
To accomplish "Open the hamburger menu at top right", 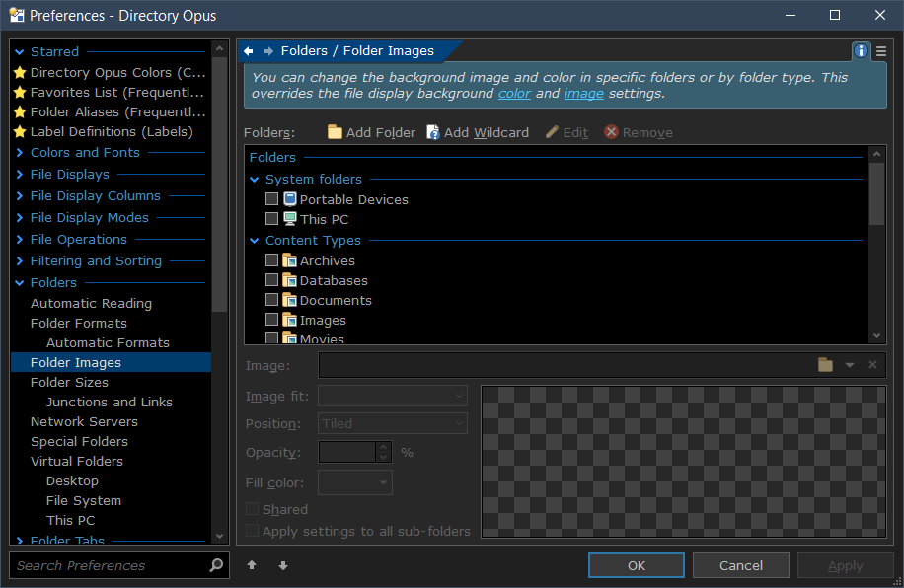I will click(881, 51).
